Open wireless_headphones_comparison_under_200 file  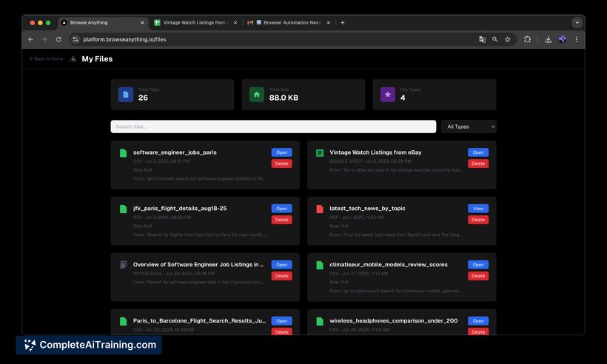pyautogui.click(x=478, y=320)
